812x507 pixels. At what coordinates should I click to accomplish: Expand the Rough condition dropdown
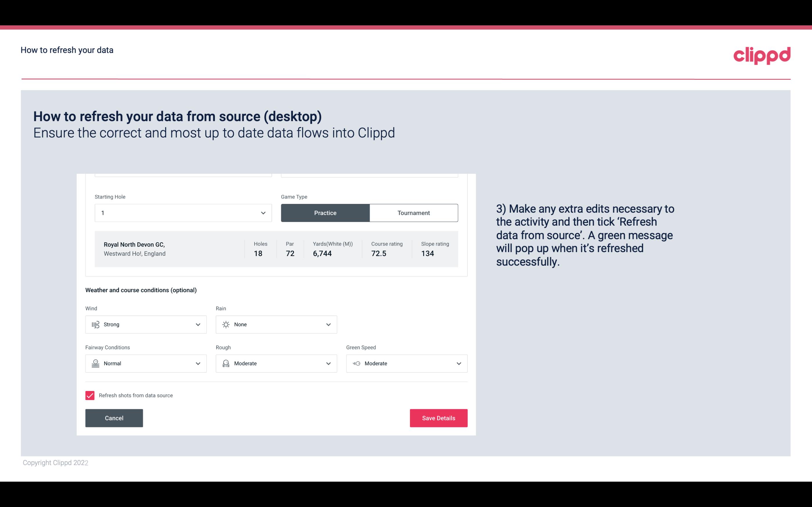point(329,363)
